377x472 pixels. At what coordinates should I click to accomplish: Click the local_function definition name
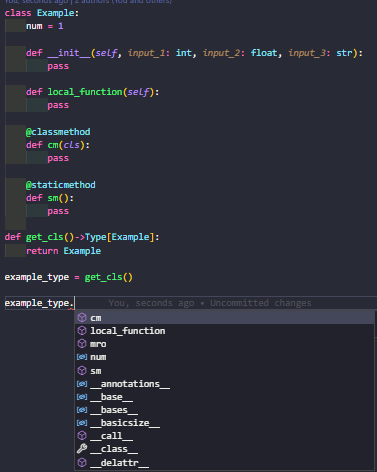click(x=85, y=92)
